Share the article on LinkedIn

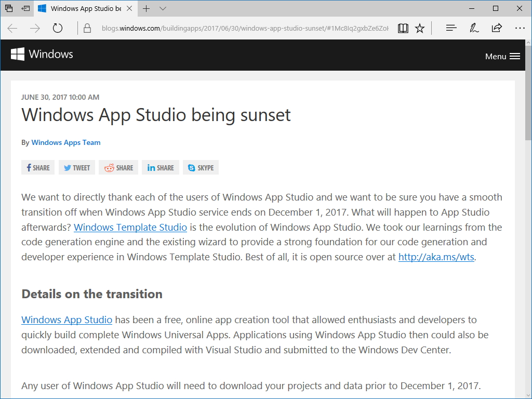(x=160, y=167)
